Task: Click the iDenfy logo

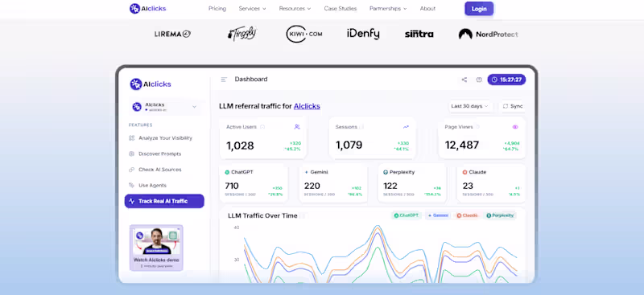Action: pos(363,34)
